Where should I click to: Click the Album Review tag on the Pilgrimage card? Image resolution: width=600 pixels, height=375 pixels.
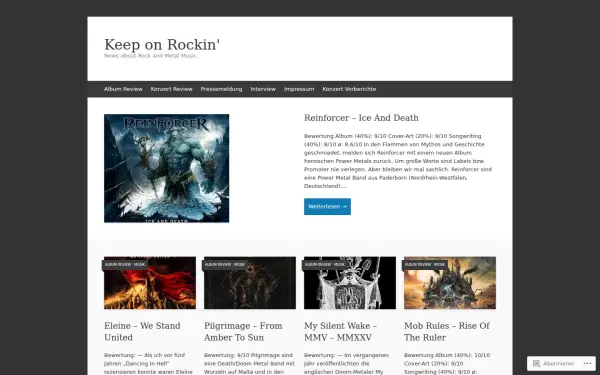[x=217, y=264]
